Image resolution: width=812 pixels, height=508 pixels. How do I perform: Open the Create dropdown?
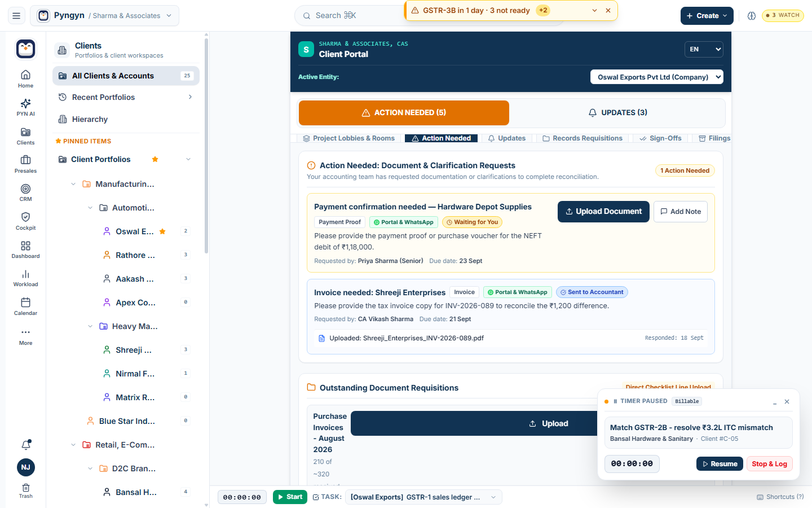pos(707,16)
